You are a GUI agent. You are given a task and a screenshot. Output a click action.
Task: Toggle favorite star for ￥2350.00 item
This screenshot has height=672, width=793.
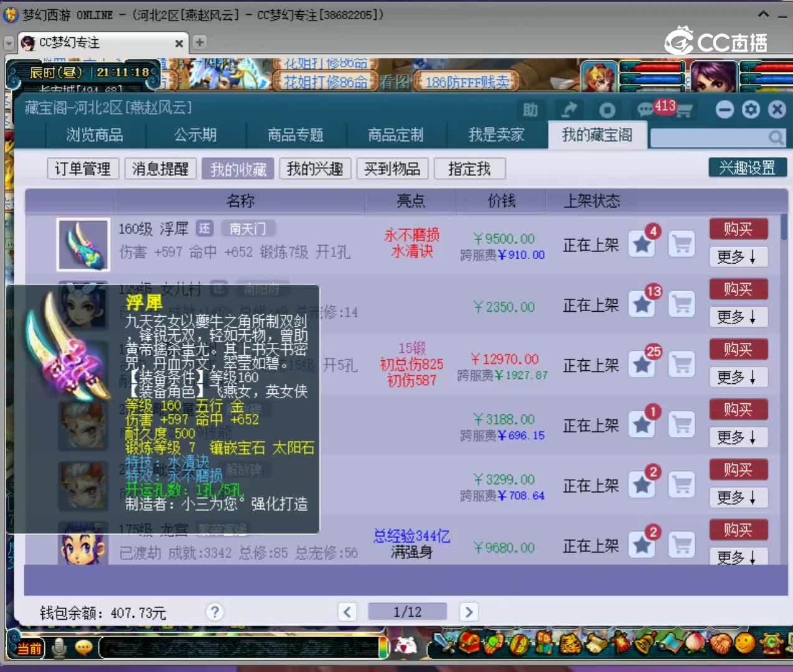point(642,305)
